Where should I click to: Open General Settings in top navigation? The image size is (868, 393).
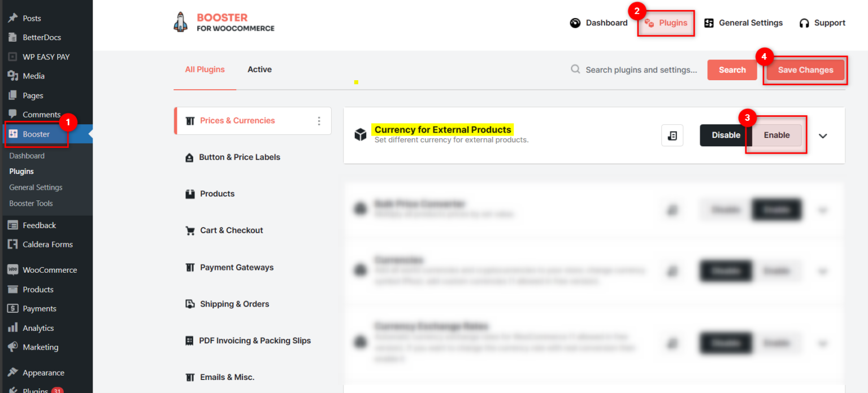click(743, 23)
